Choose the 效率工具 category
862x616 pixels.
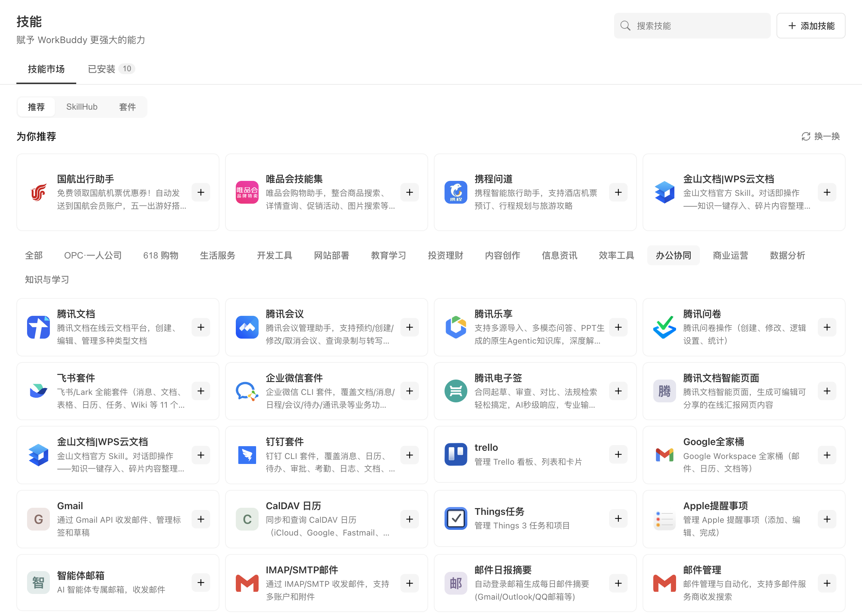617,255
